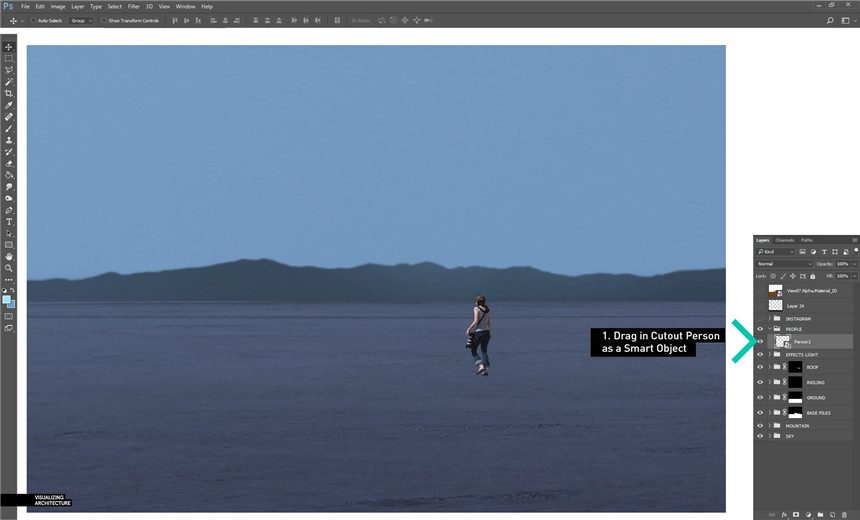Image resolution: width=860 pixels, height=520 pixels.
Task: Select the Move tool
Action: pos(9,47)
